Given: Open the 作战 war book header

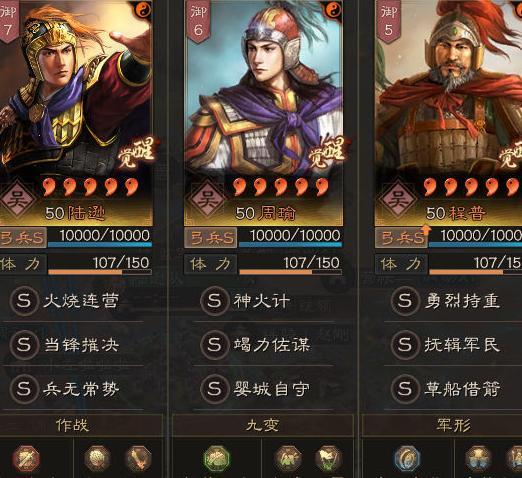Looking at the screenshot, I should pos(72,425).
